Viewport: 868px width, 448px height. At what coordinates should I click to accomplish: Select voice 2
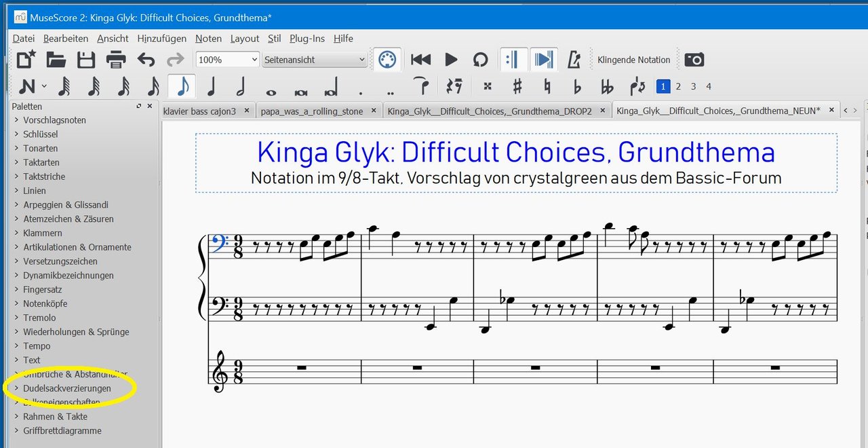point(679,86)
